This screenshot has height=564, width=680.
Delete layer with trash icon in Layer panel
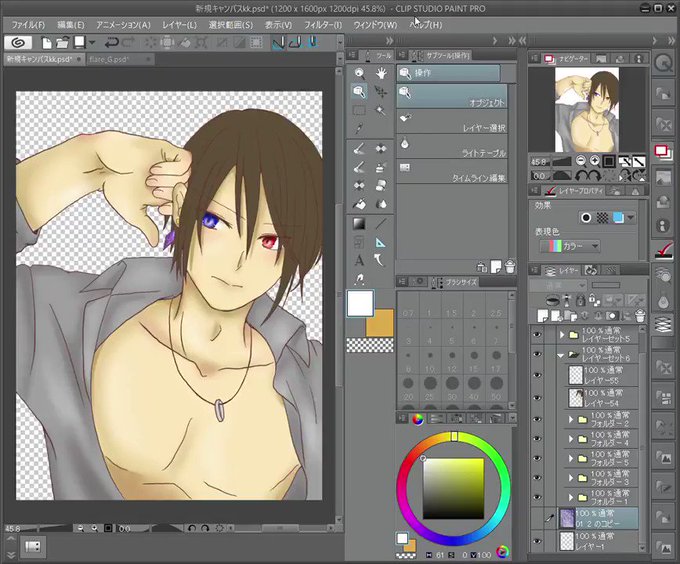pyautogui.click(x=640, y=316)
